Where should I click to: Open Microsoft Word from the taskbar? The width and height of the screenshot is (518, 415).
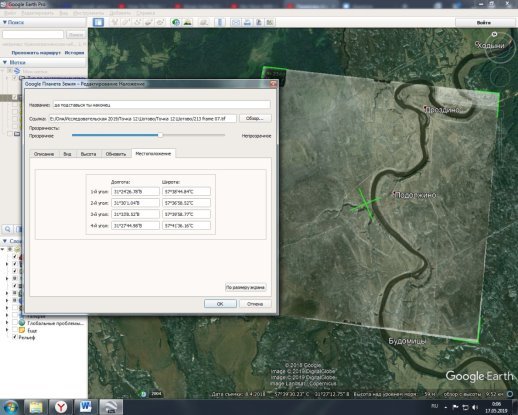click(86, 407)
